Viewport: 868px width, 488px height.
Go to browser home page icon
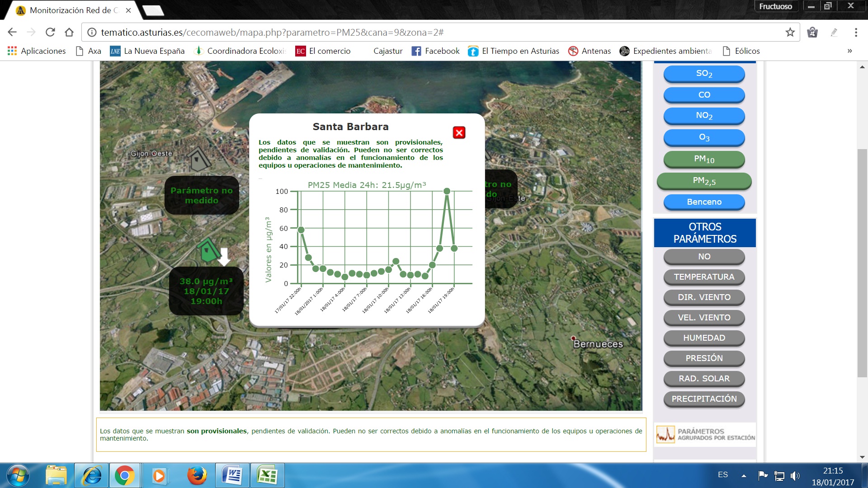pyautogui.click(x=69, y=33)
